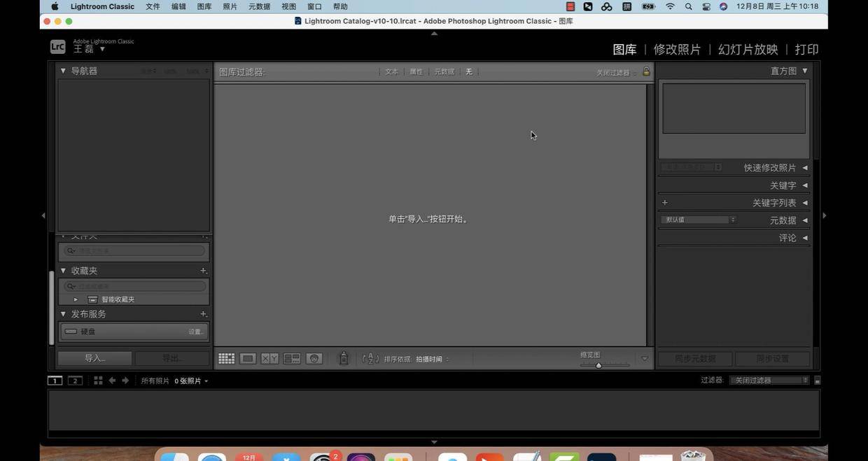Image resolution: width=868 pixels, height=461 pixels.
Task: Add a new collection with plus icon
Action: 203,271
